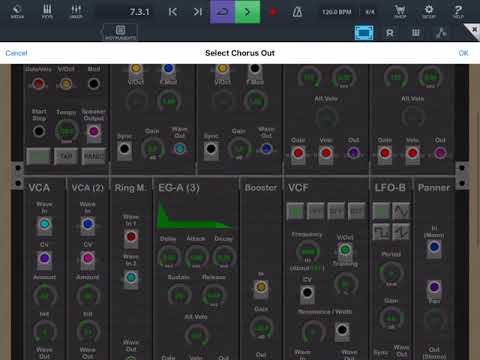Open the Help question mark icon
Image resolution: width=480 pixels, height=360 pixels.
pyautogui.click(x=458, y=11)
